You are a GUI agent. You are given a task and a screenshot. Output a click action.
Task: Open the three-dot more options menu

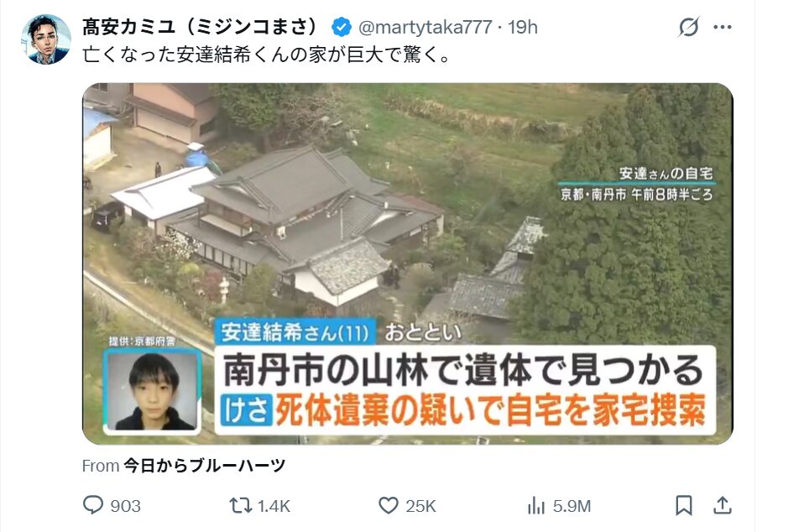(x=723, y=27)
